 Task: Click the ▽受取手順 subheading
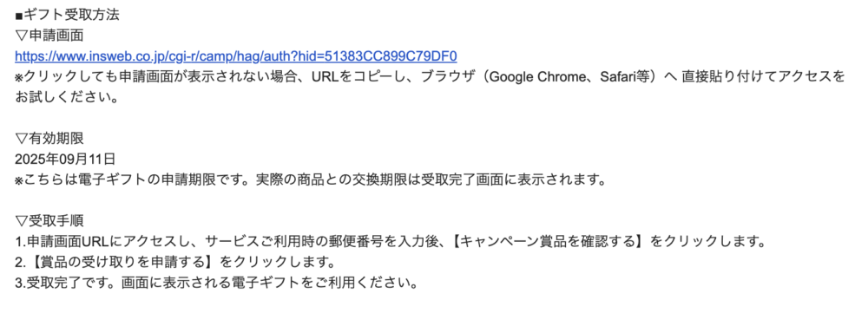pyautogui.click(x=49, y=221)
